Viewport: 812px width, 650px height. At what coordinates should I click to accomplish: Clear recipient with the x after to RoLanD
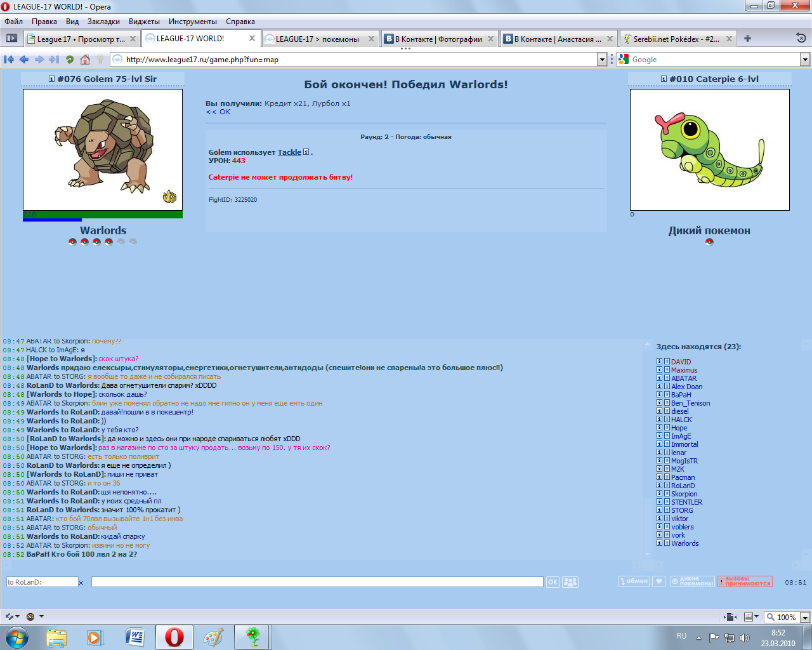tap(81, 583)
